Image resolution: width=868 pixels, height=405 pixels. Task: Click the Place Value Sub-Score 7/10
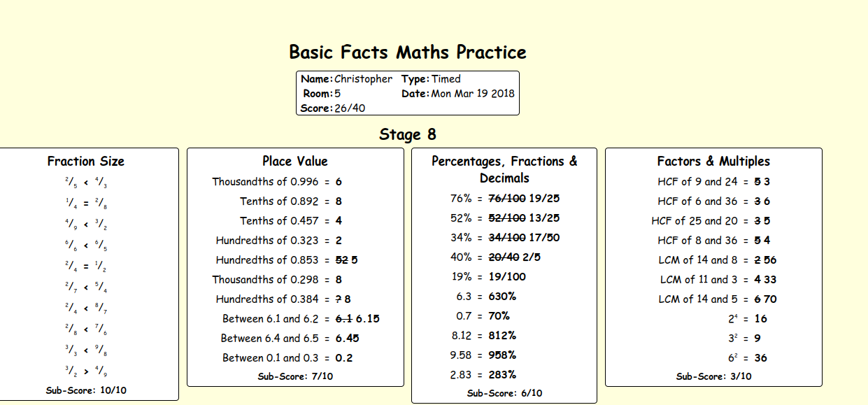click(x=295, y=376)
